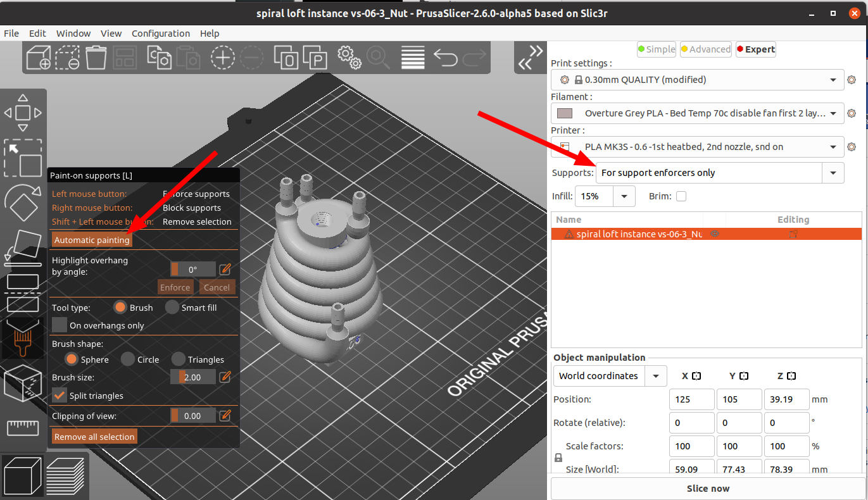Select Brush tool type
Image resolution: width=868 pixels, height=500 pixels.
click(x=121, y=307)
